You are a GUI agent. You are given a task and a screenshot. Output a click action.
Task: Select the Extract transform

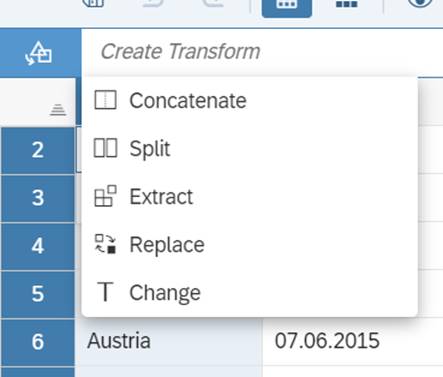[249, 196]
